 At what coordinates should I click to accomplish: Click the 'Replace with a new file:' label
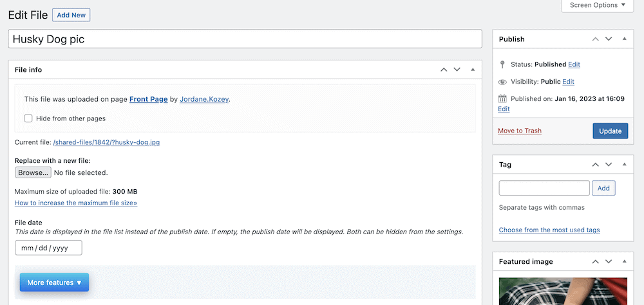click(x=53, y=161)
